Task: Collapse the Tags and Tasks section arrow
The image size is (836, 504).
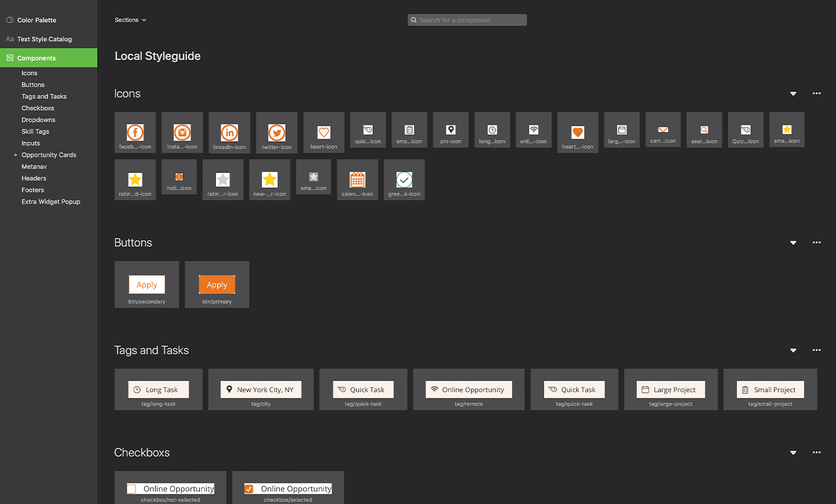Action: tap(793, 350)
